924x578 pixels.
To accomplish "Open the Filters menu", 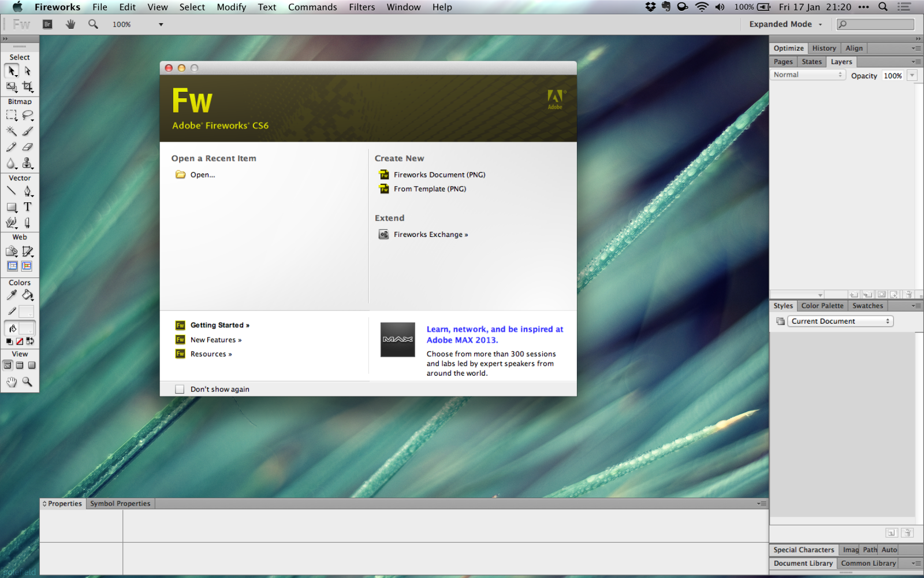I will point(362,7).
